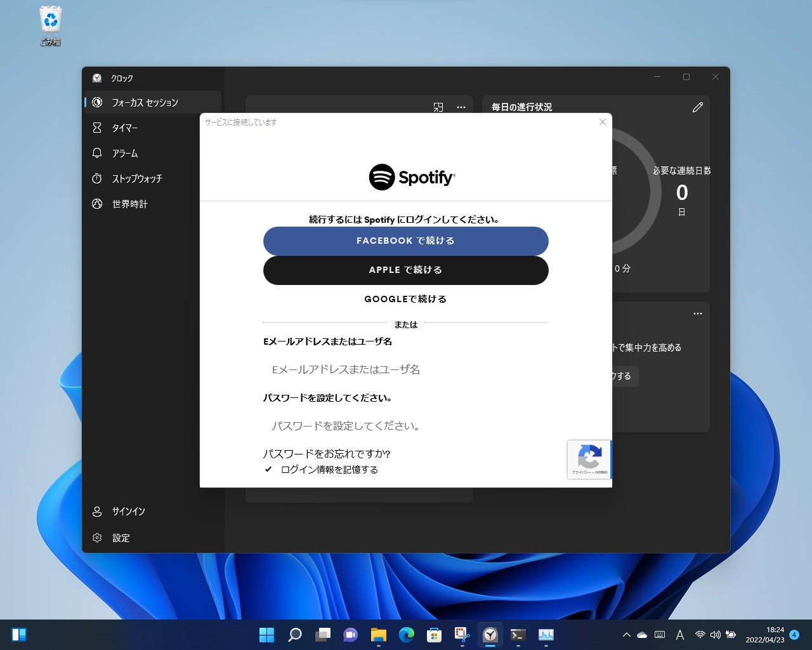
Task: Open more options on the Spotify card
Action: (x=698, y=314)
